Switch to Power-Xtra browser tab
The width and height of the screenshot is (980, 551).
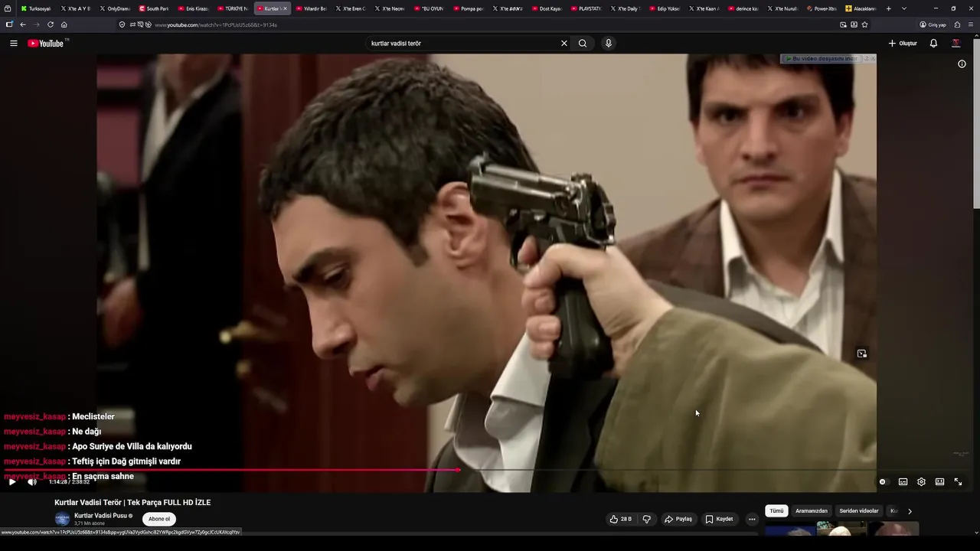point(822,8)
